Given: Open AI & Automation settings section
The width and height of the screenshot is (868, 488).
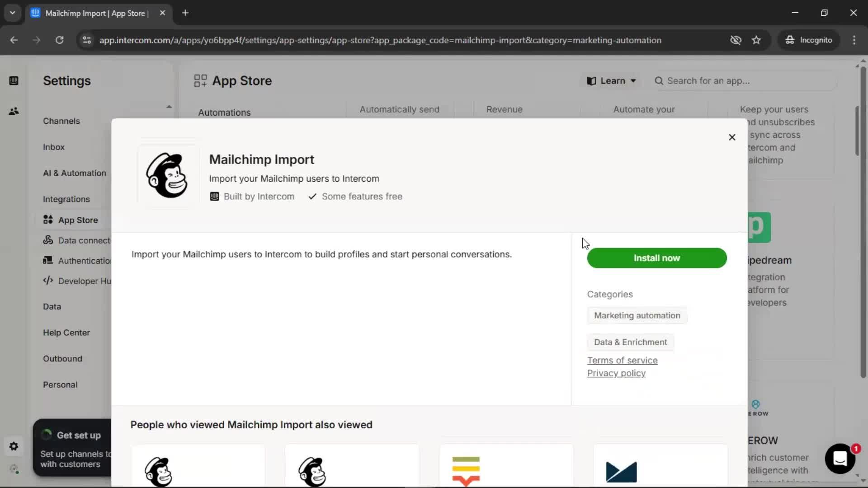Looking at the screenshot, I should [x=75, y=173].
